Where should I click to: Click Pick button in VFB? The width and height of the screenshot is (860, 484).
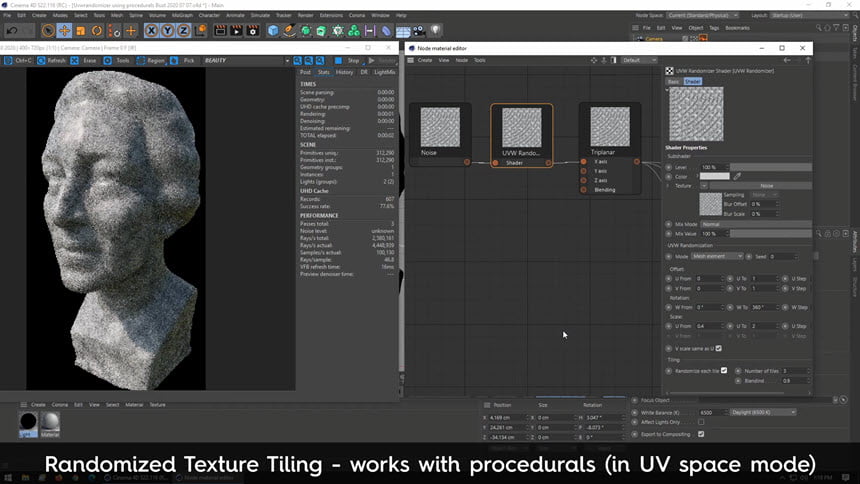coord(183,60)
